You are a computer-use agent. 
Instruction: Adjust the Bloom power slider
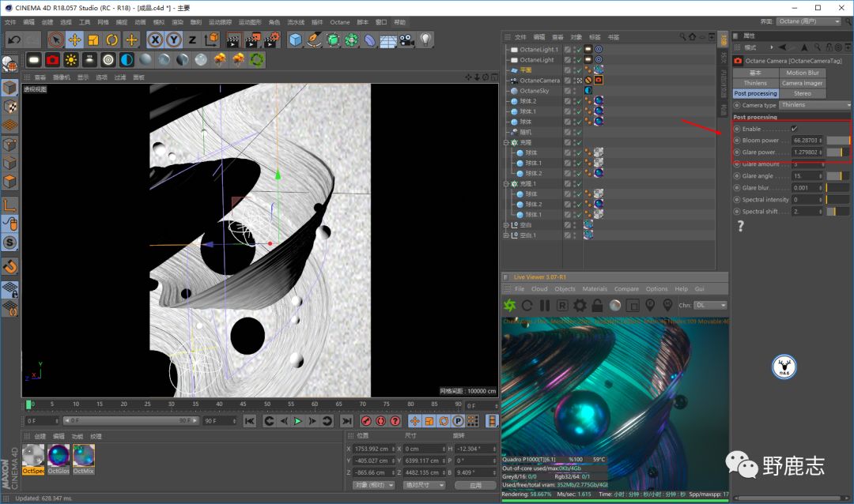(x=838, y=141)
